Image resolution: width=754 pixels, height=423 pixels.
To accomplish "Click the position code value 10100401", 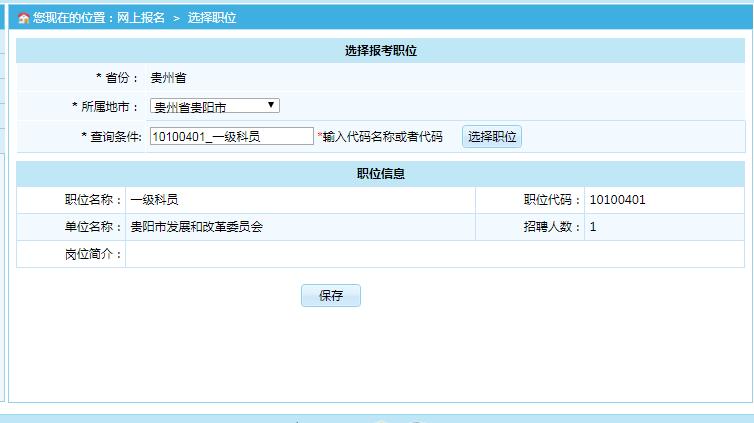I will tap(617, 200).
